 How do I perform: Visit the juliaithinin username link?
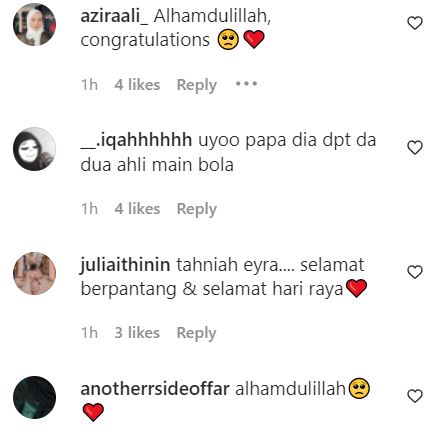click(125, 265)
